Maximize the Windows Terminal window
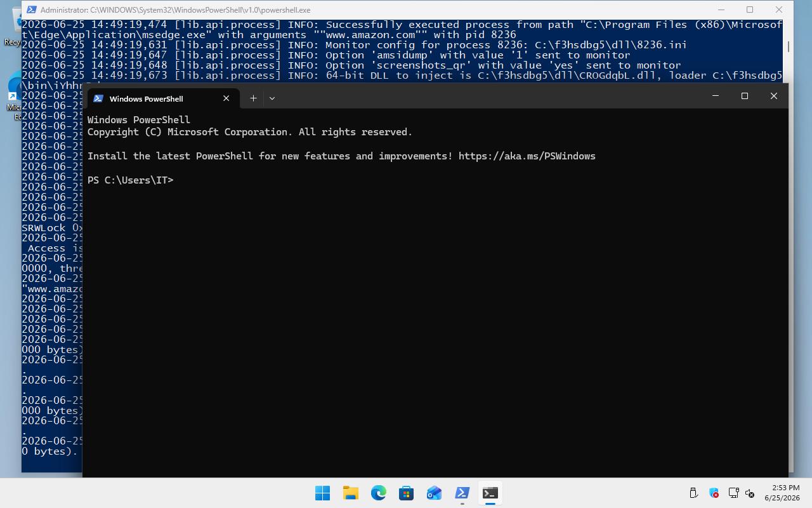The image size is (812, 508). pyautogui.click(x=745, y=96)
